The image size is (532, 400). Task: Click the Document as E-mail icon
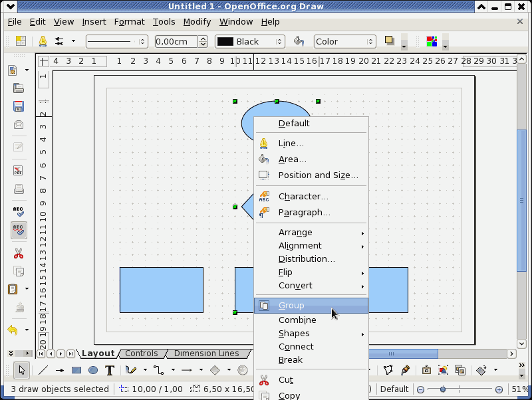19,125
